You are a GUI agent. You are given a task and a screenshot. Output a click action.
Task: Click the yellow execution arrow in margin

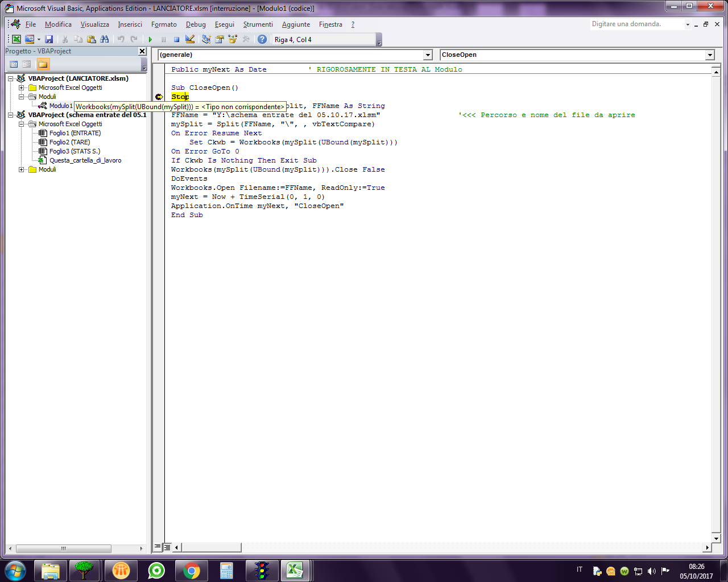click(159, 97)
